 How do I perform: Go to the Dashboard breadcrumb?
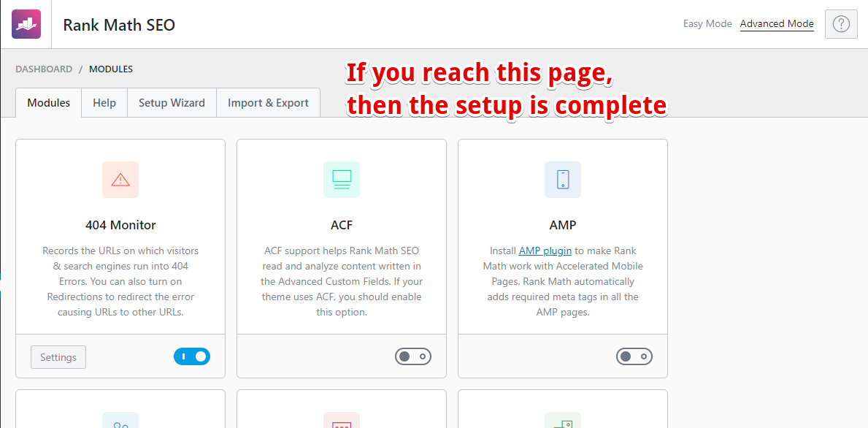point(44,69)
